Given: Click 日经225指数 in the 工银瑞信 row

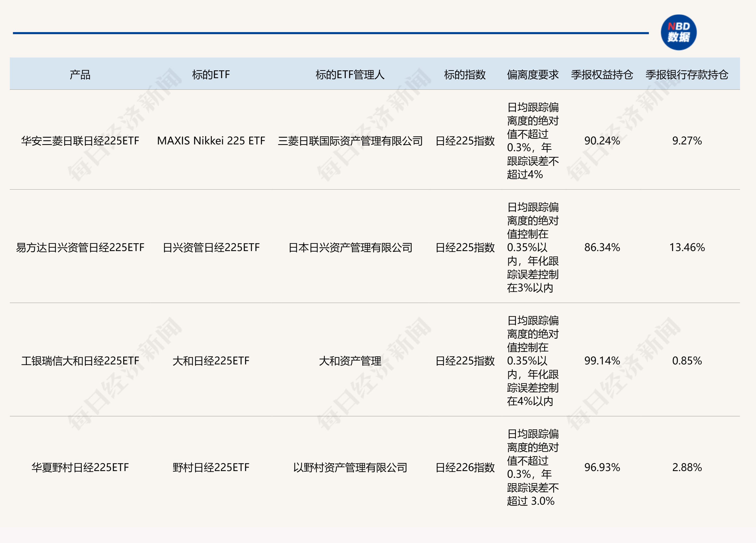Looking at the screenshot, I should (465, 361).
